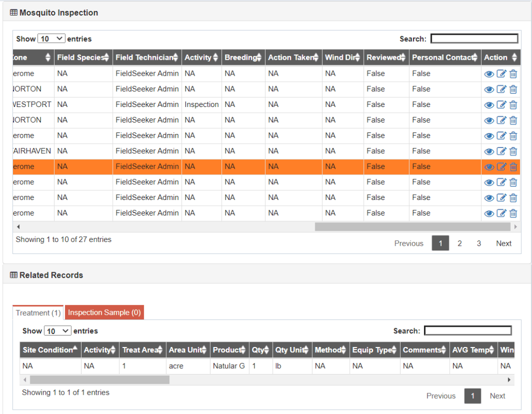Click Next in Related Records pagination
Image resolution: width=532 pixels, height=414 pixels.
497,396
